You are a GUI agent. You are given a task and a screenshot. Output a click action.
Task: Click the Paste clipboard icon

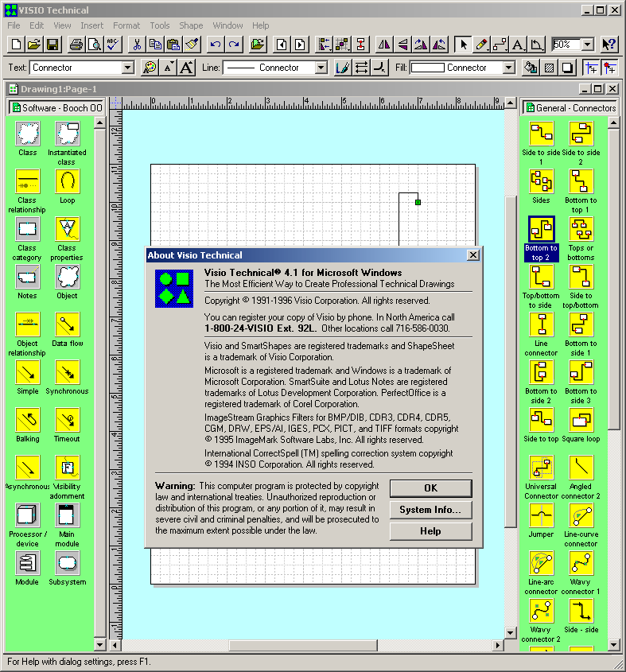coord(173,45)
